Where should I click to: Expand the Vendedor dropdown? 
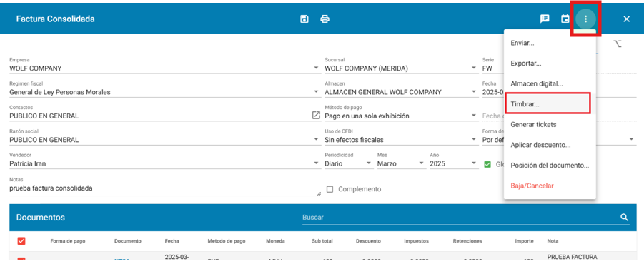[316, 163]
